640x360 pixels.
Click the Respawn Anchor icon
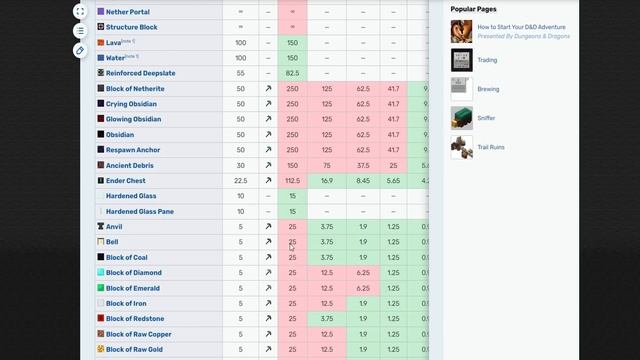tap(101, 149)
